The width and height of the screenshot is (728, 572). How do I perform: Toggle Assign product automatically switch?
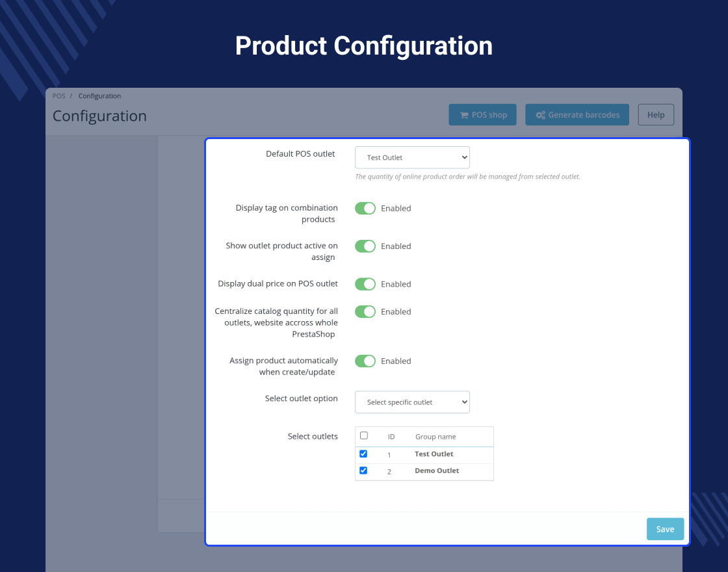point(365,361)
